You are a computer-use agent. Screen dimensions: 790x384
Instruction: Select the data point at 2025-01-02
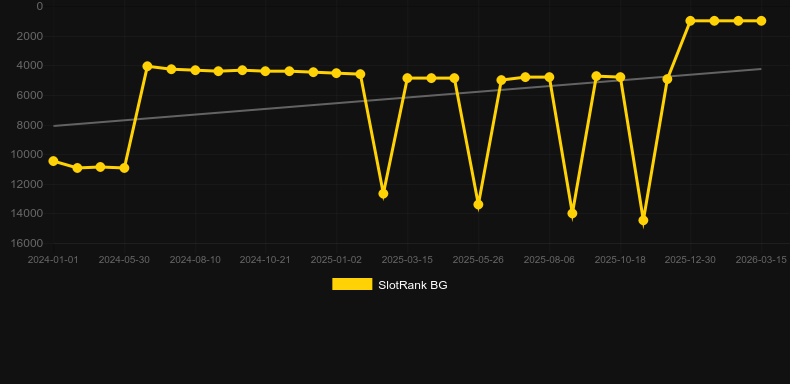[x=336, y=73]
